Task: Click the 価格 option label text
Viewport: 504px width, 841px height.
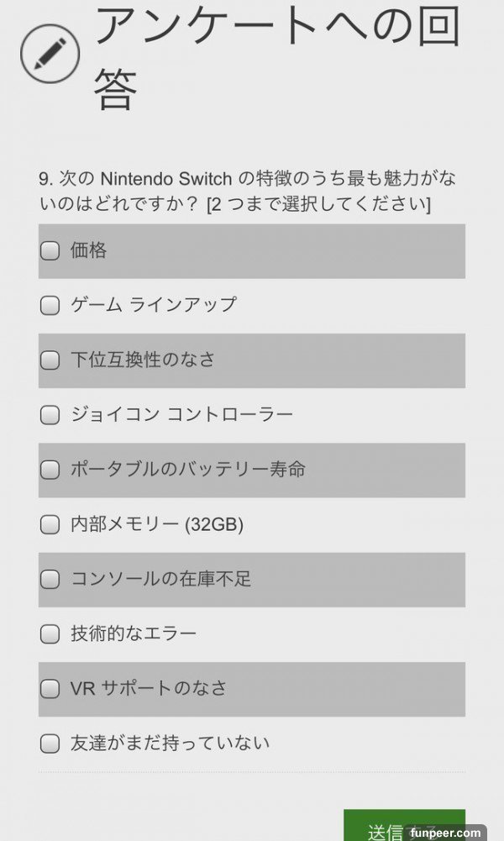Action: coord(88,250)
